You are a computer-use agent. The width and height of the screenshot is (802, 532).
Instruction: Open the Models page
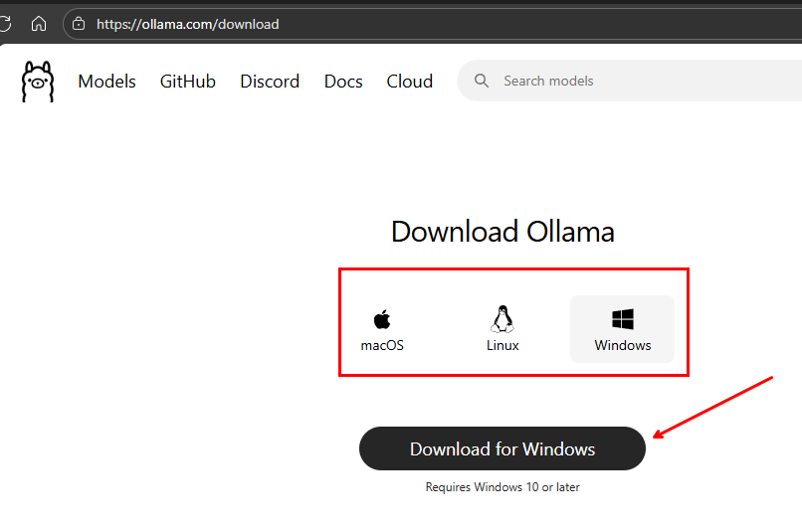coord(106,82)
